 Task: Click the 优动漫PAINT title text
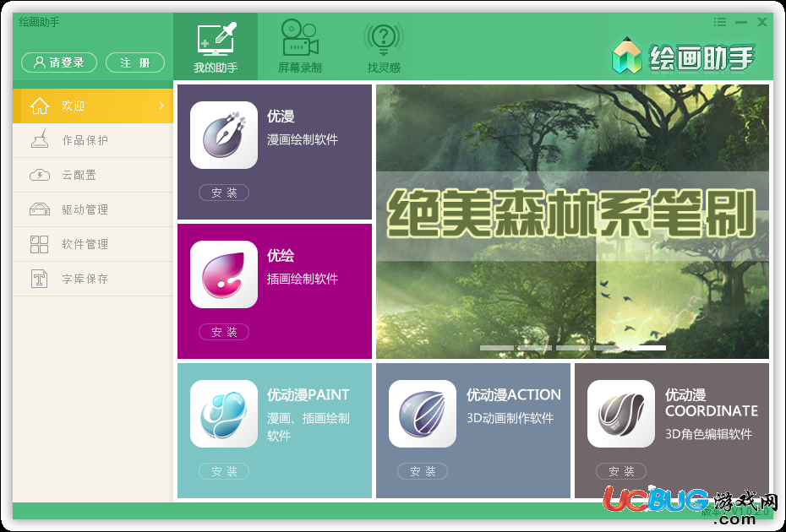coord(308,394)
